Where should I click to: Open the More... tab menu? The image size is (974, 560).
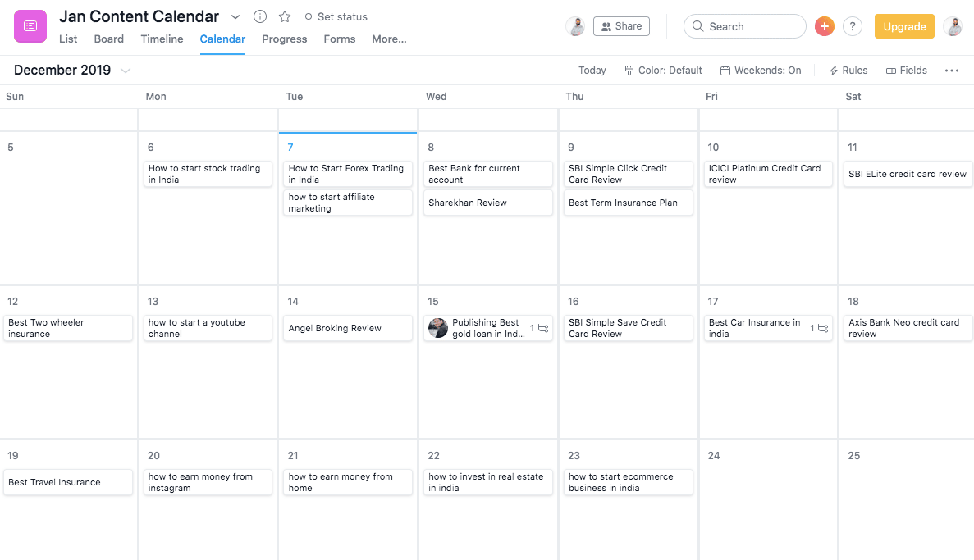coord(389,39)
